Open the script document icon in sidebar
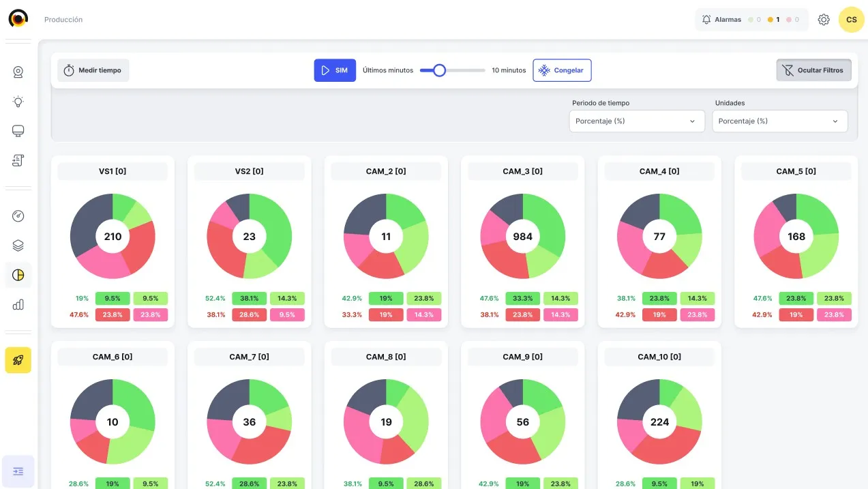 (x=18, y=160)
